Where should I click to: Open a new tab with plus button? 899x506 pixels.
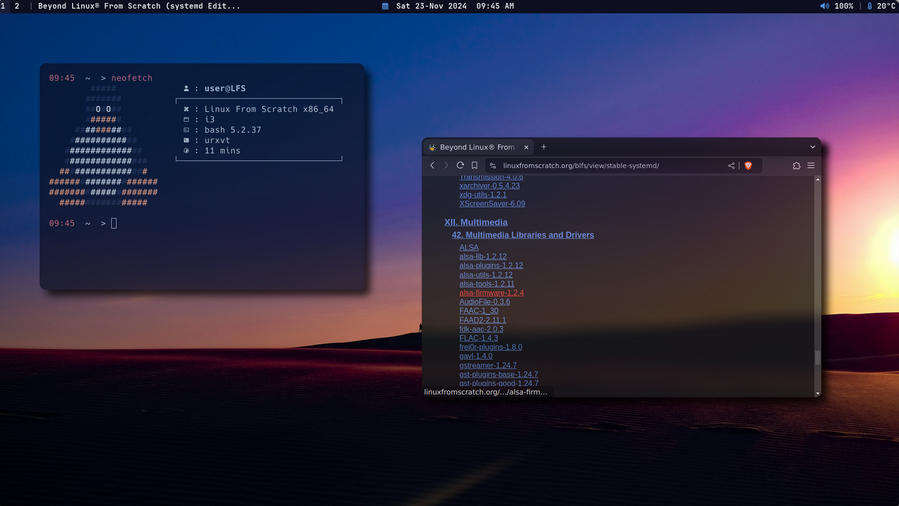pyautogui.click(x=544, y=147)
